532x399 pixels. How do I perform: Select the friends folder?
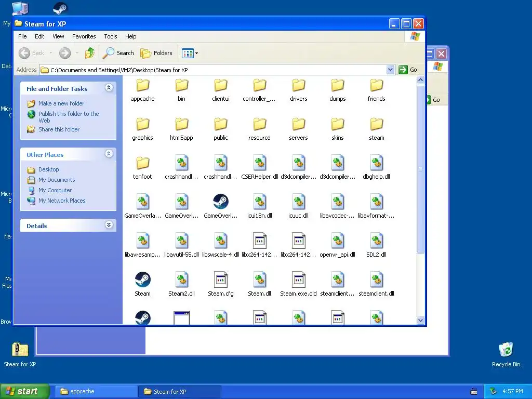377,89
